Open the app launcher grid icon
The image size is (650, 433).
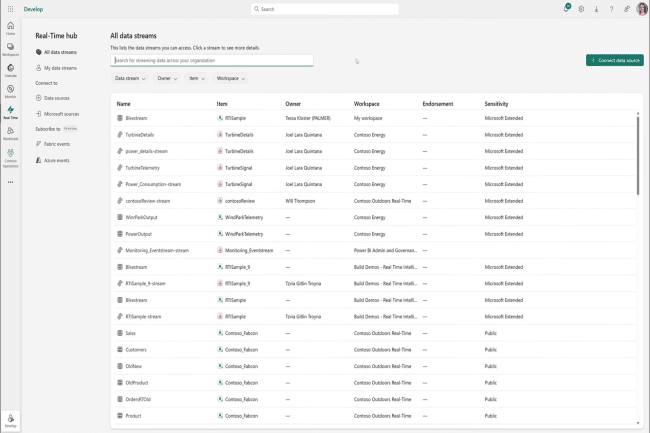(10, 9)
